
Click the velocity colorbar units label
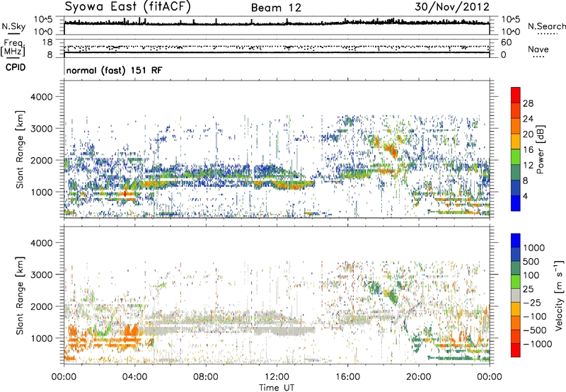click(559, 295)
